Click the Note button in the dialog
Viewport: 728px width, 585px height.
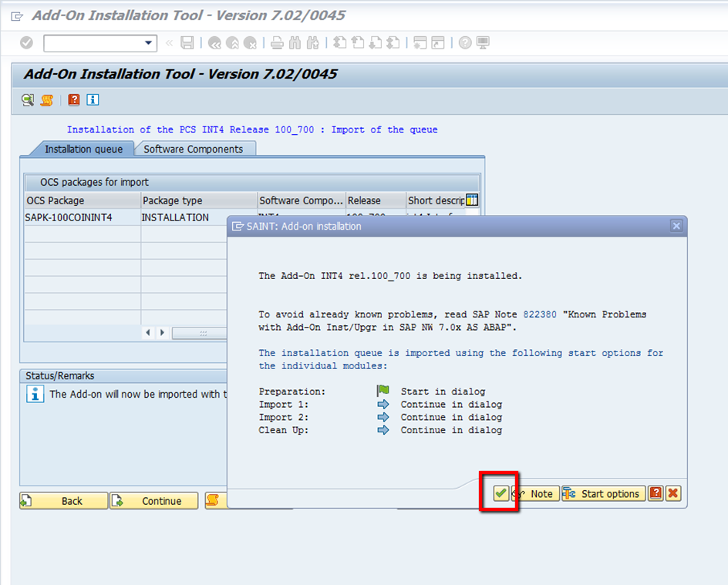(x=535, y=493)
